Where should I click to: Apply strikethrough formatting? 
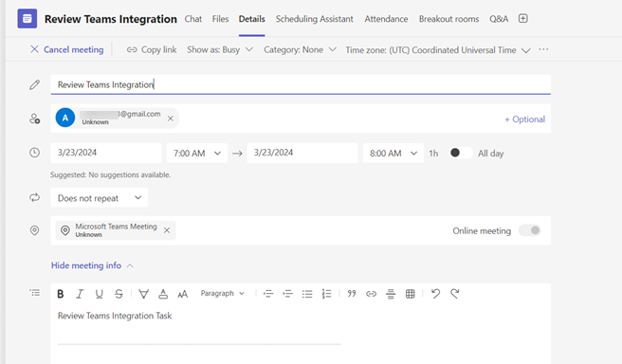(x=119, y=294)
